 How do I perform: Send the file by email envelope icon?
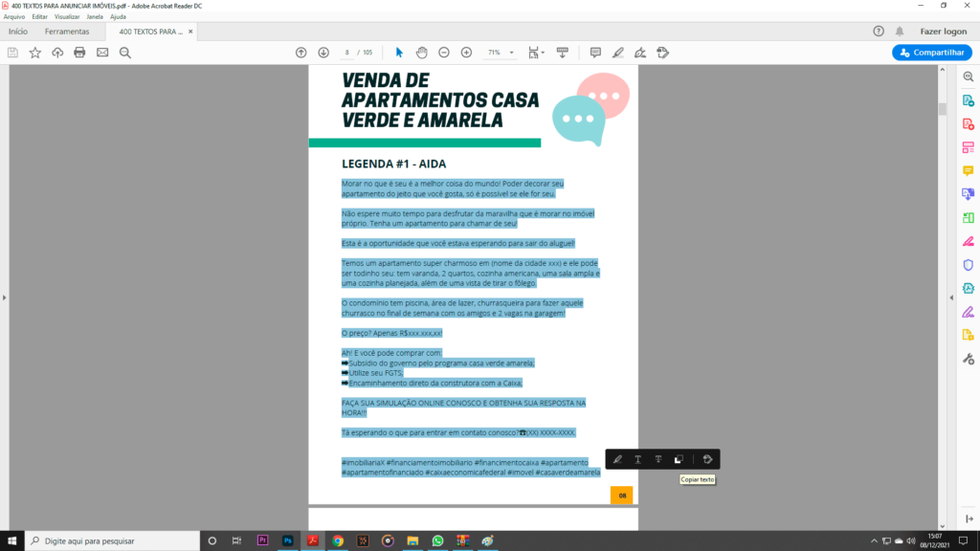pos(102,53)
